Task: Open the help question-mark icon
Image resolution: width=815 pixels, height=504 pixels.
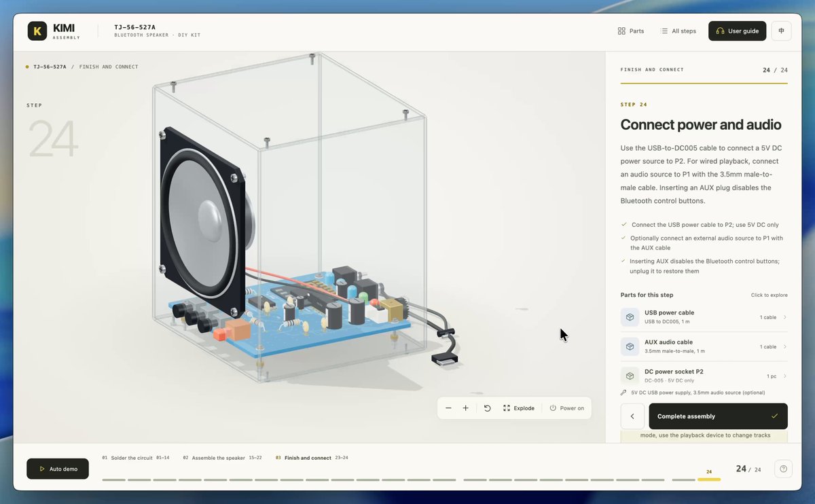Action: point(784,469)
